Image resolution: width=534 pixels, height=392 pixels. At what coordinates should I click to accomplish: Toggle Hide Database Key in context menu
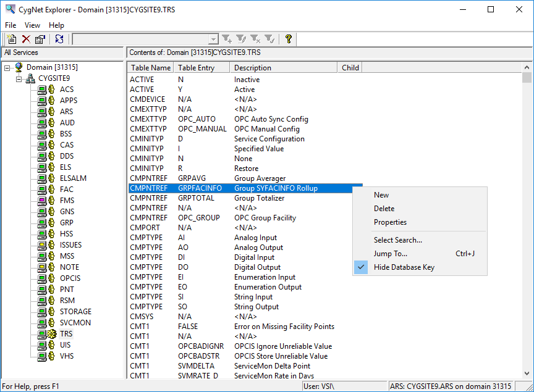pyautogui.click(x=420, y=267)
